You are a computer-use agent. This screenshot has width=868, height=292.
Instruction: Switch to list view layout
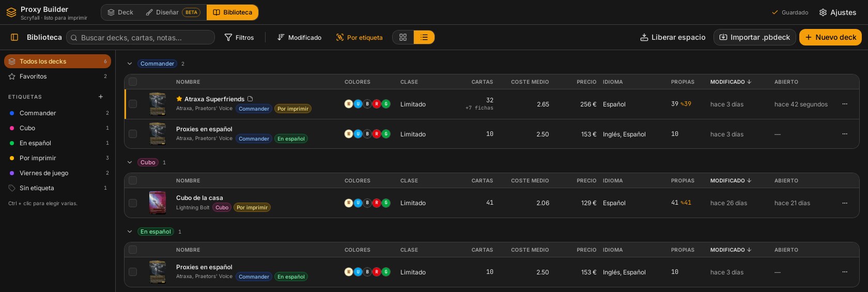tap(424, 37)
